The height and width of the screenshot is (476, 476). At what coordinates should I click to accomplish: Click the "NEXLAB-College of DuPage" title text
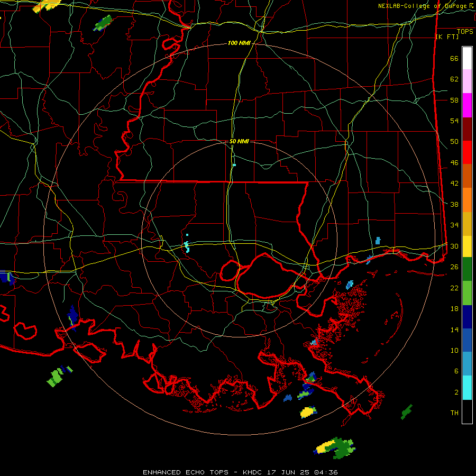coord(423,6)
